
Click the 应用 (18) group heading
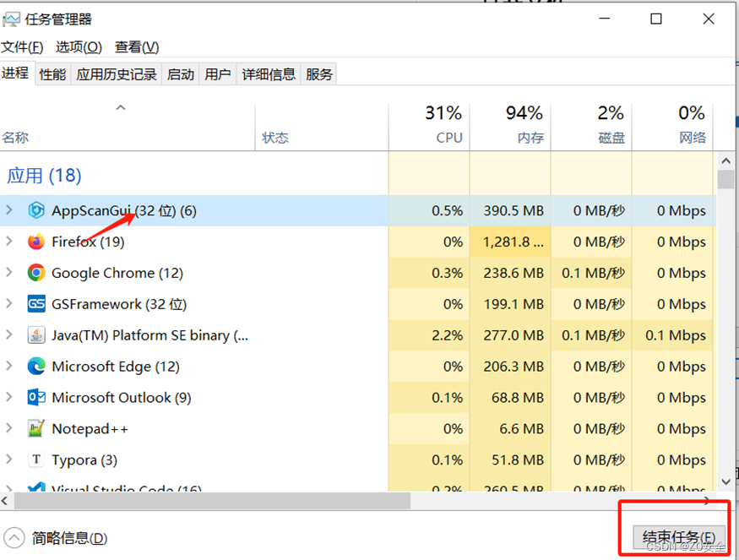click(x=44, y=176)
